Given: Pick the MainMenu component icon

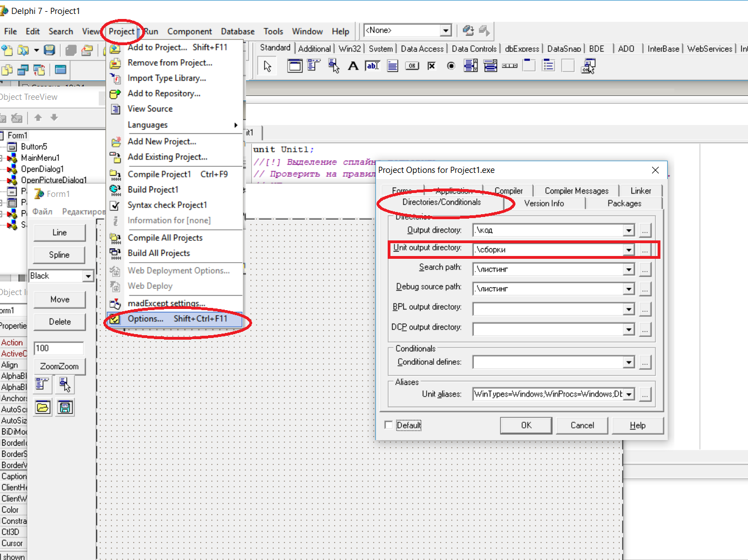Looking at the screenshot, I should click(314, 66).
